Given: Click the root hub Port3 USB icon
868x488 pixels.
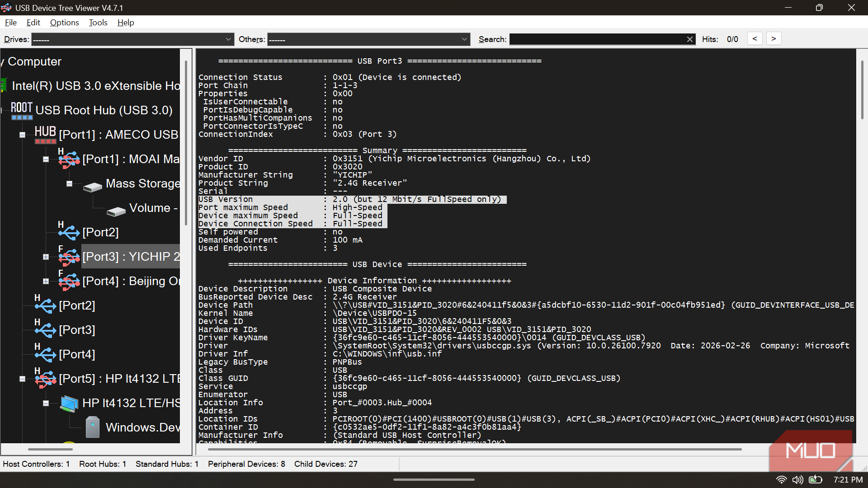Looking at the screenshot, I should (x=45, y=329).
